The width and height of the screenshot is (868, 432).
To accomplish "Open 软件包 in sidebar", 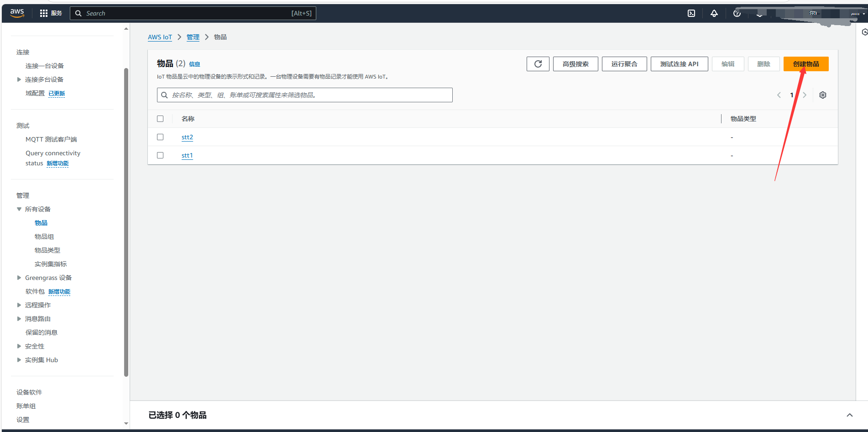I will (35, 291).
